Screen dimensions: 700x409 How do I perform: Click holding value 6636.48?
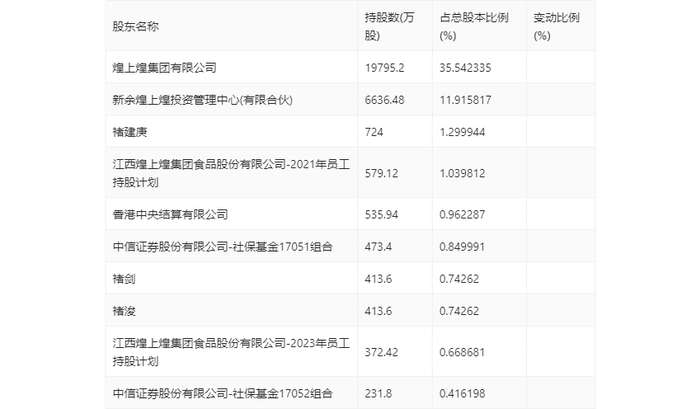click(x=384, y=100)
